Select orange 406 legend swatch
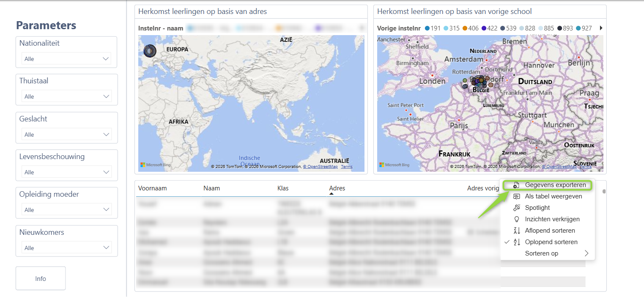 pos(464,28)
